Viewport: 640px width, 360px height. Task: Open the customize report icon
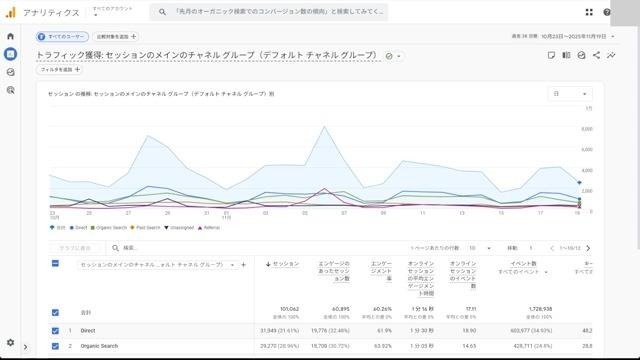(581, 55)
